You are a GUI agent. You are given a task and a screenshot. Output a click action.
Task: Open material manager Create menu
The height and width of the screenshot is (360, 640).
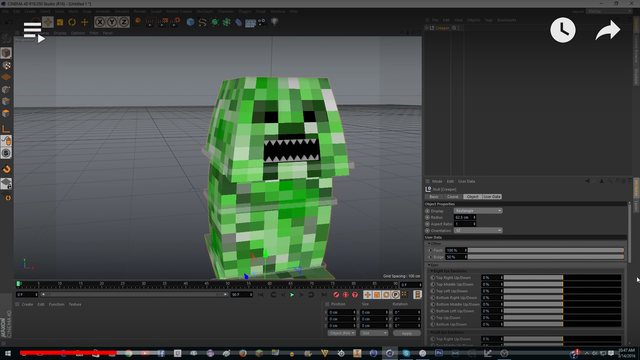[x=27, y=304]
